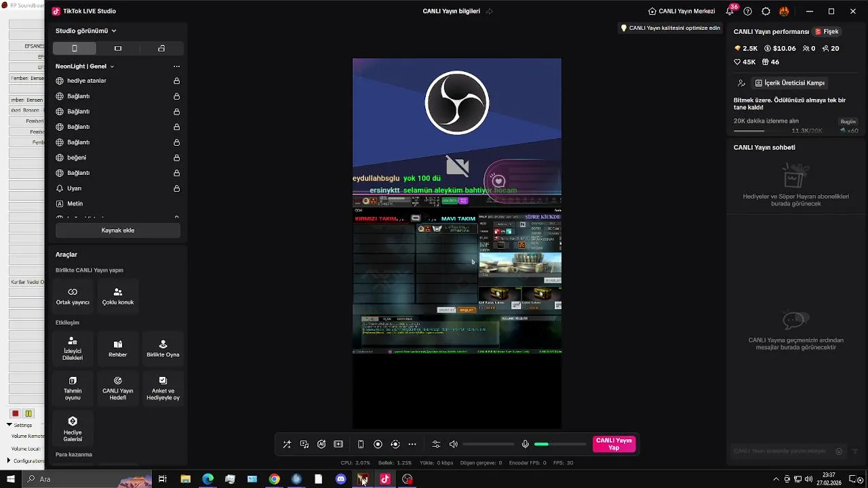The height and width of the screenshot is (488, 868).
Task: Click the Fişek badge
Action: pos(827,32)
